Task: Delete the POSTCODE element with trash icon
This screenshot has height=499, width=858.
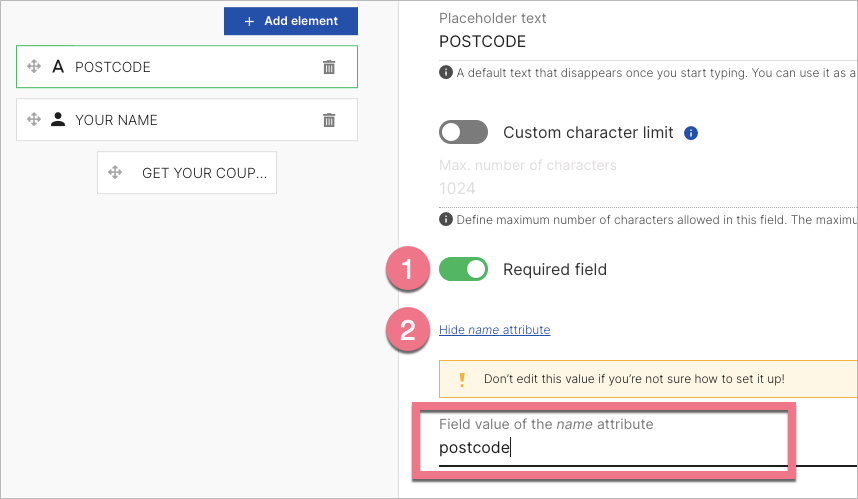Action: (329, 67)
